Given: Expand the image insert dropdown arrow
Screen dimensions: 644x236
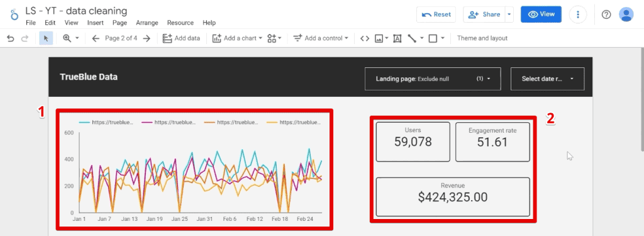Looking at the screenshot, I should coord(387,38).
